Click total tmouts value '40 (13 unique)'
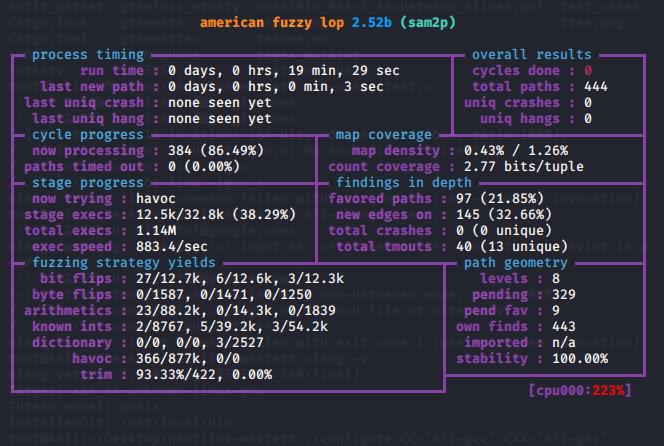 (x=512, y=247)
